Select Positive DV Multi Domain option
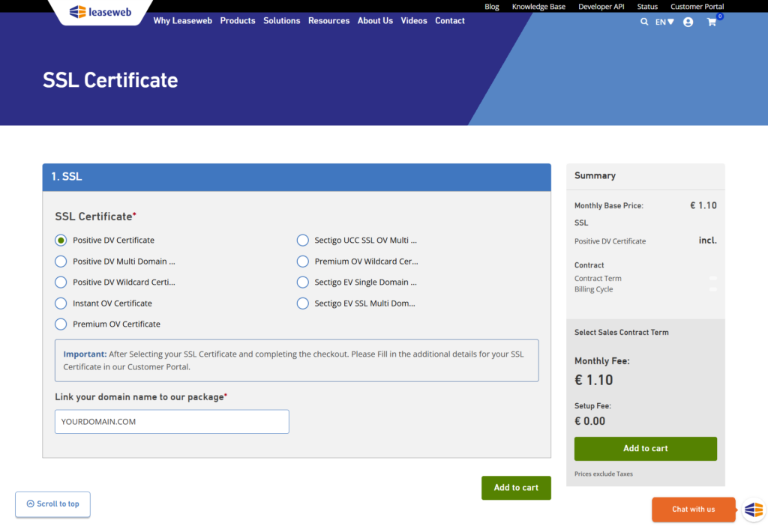 tap(61, 262)
